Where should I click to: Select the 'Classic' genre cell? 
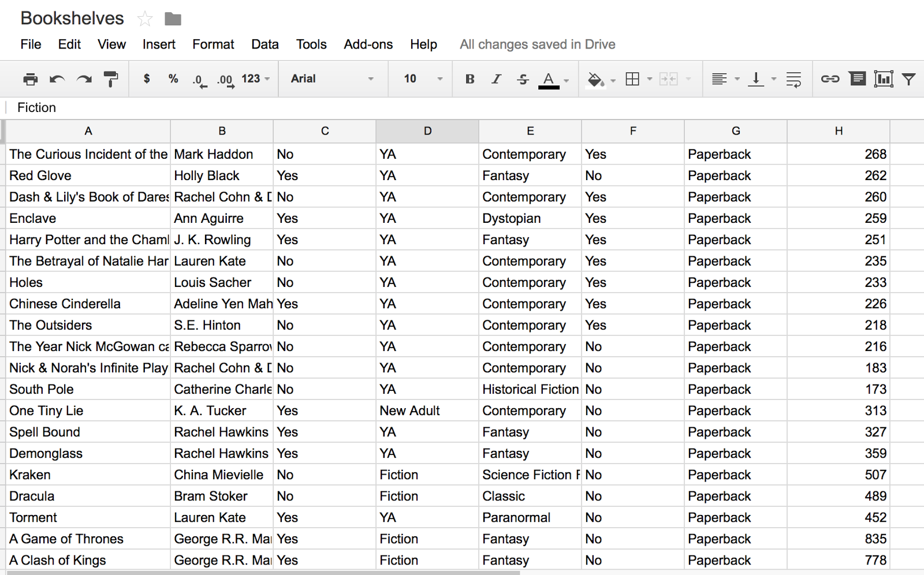530,496
